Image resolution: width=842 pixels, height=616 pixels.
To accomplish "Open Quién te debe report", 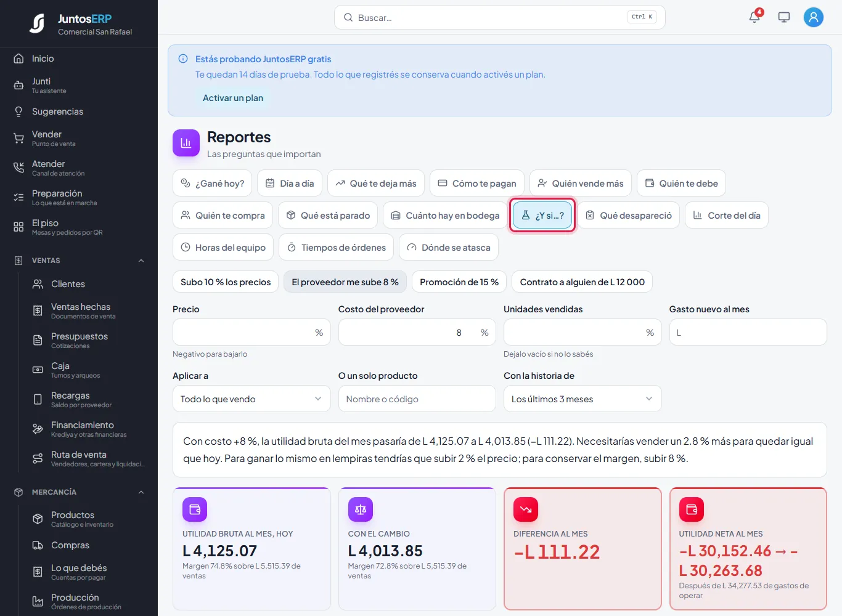I will pos(681,183).
